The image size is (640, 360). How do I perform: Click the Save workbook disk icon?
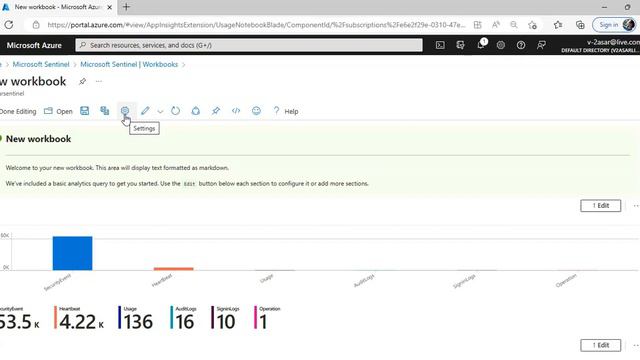(84, 111)
